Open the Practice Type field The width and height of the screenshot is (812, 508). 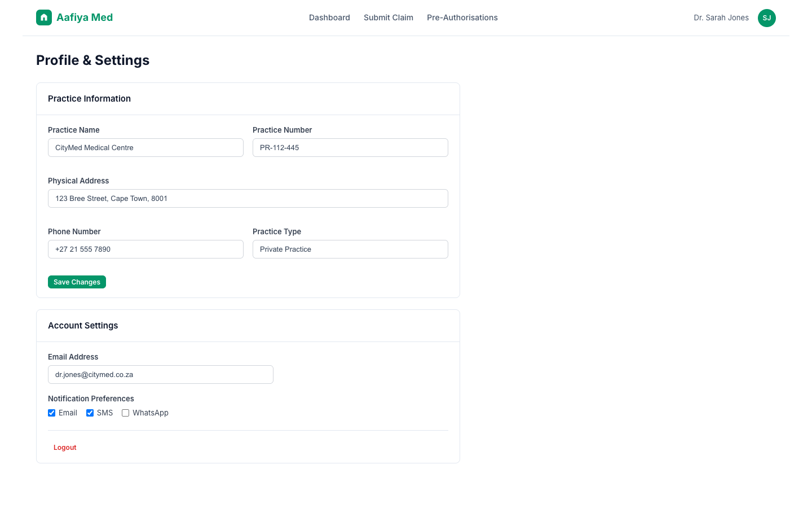tap(350, 249)
